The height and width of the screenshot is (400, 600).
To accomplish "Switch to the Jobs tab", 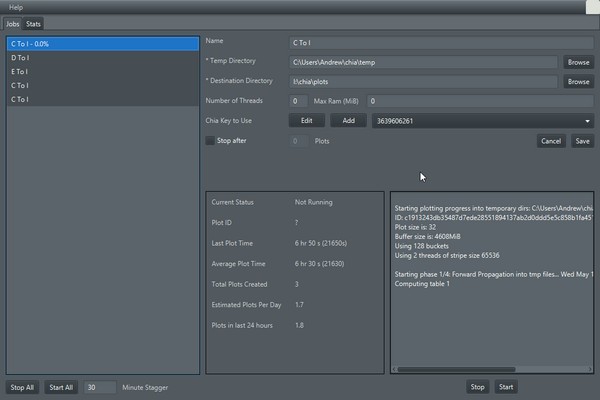I will tap(13, 23).
